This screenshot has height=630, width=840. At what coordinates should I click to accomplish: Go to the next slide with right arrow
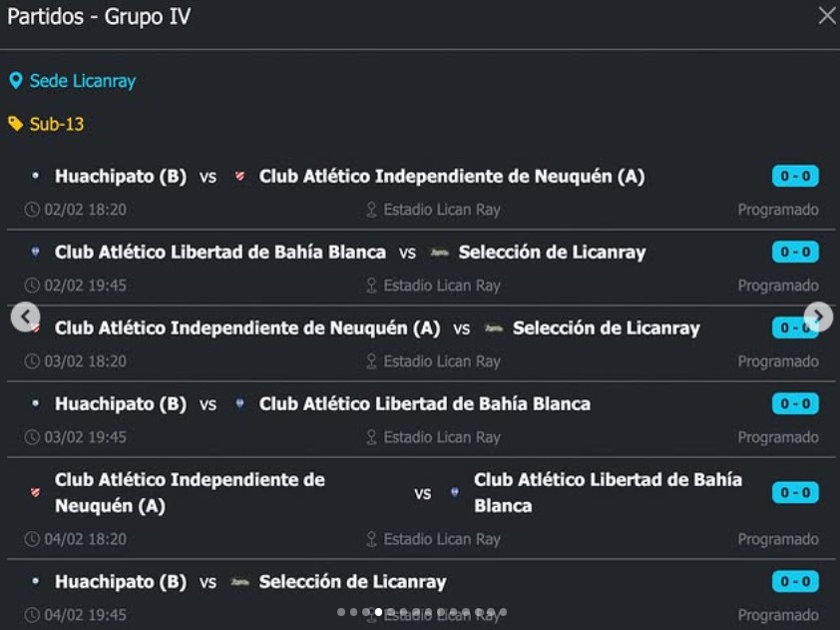pyautogui.click(x=817, y=317)
